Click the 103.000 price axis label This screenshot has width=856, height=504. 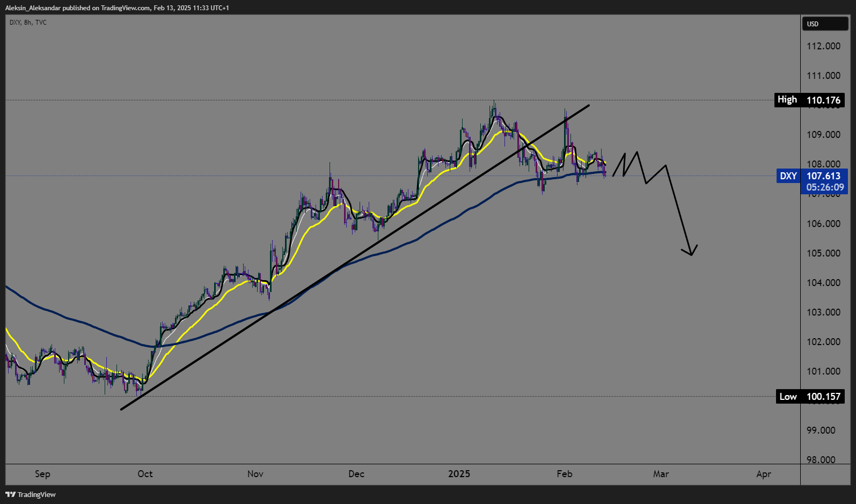pyautogui.click(x=823, y=312)
